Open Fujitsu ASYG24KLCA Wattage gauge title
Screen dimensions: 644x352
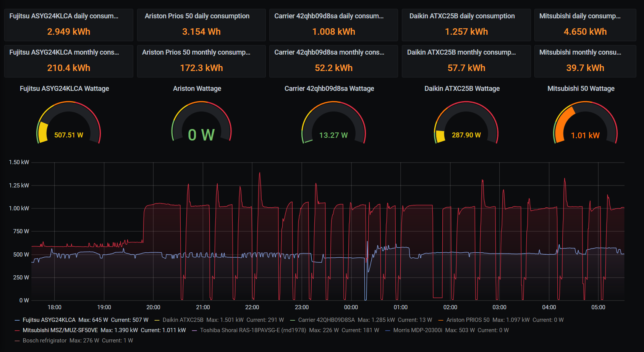pos(65,89)
